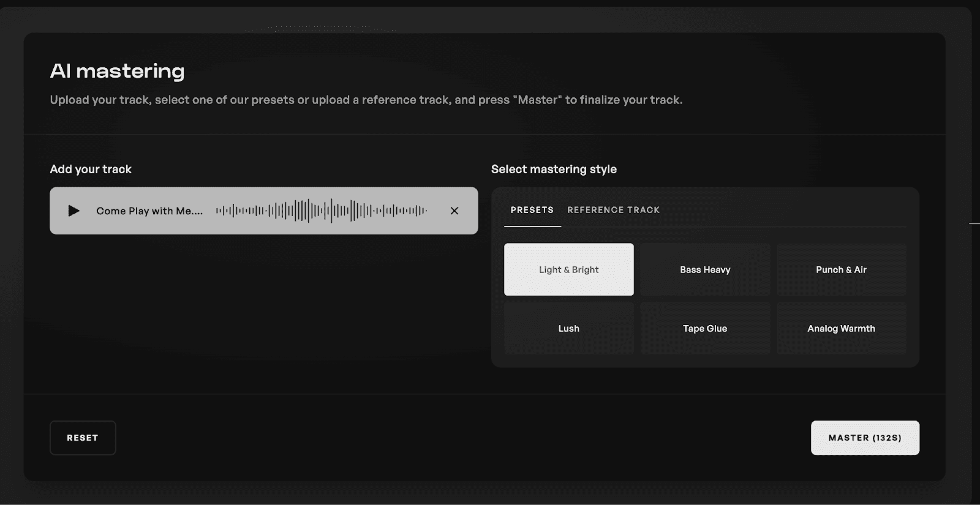Pick the Punch & Air preset
This screenshot has width=980, height=505.
(x=842, y=269)
